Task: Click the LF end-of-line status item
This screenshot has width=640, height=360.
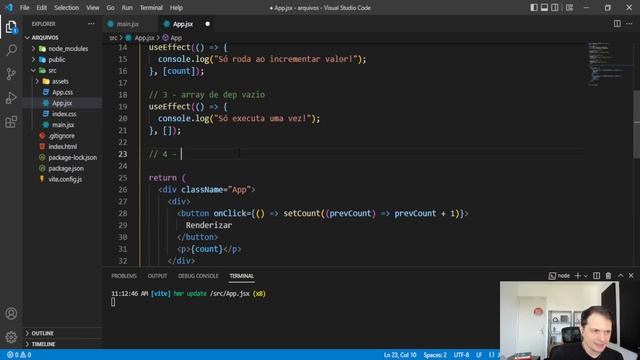Action: [x=479, y=355]
